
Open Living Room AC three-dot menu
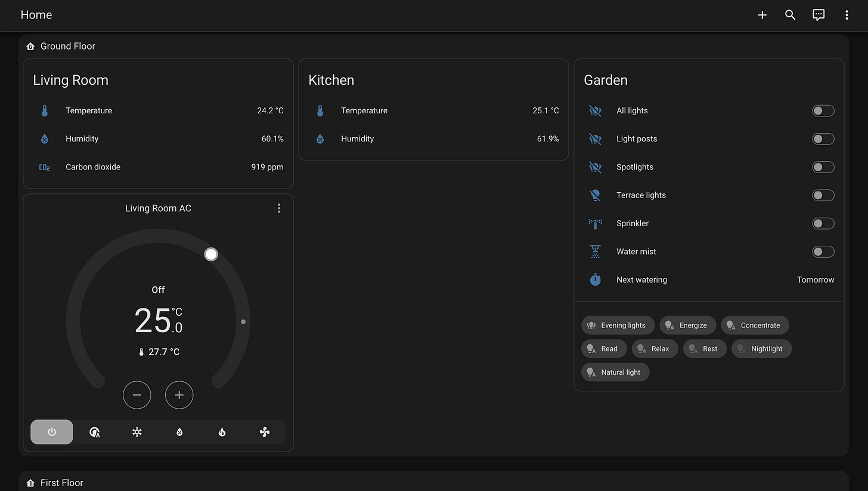pos(279,208)
